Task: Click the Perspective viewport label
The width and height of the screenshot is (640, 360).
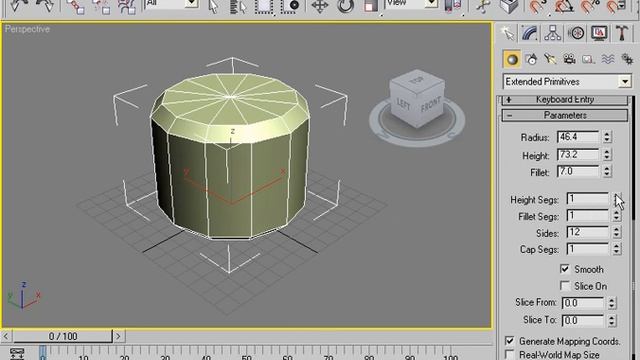Action: (27, 29)
